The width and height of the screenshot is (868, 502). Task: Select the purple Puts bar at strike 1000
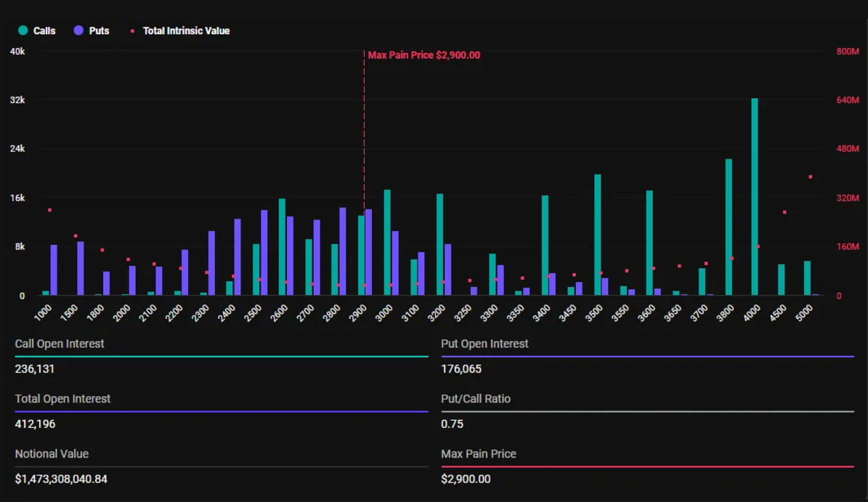[54, 270]
